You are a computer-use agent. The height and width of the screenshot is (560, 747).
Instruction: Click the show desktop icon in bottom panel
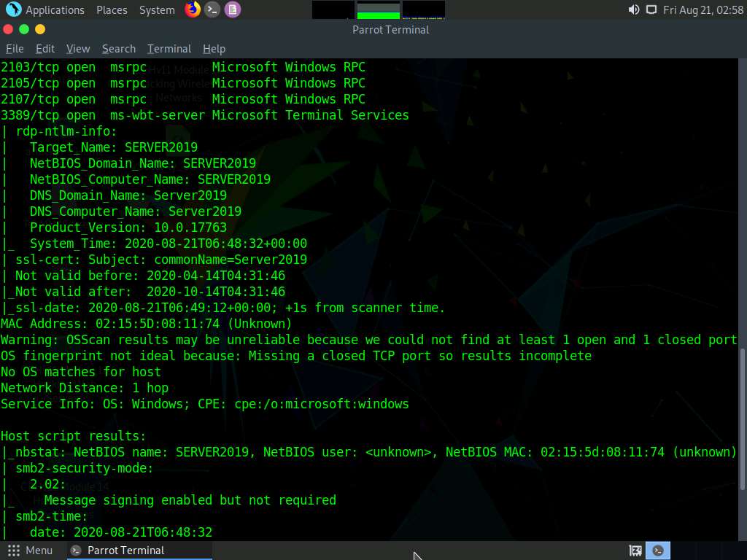click(635, 551)
